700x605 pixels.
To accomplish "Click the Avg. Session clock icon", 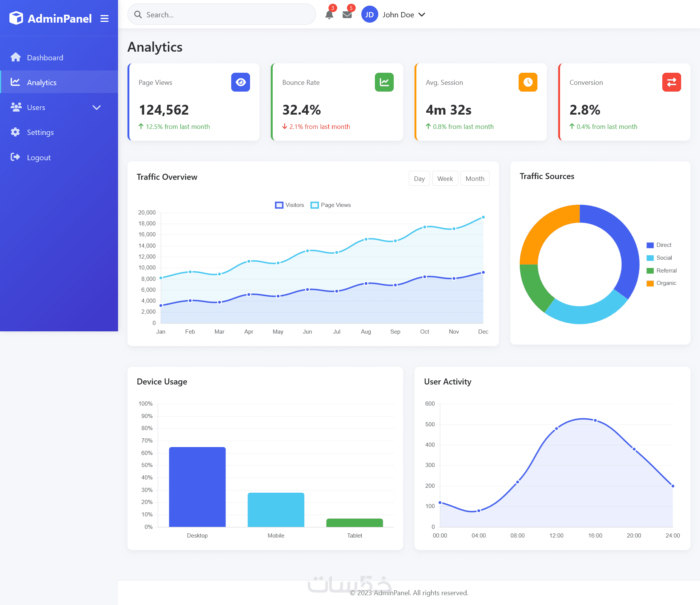I will 528,82.
